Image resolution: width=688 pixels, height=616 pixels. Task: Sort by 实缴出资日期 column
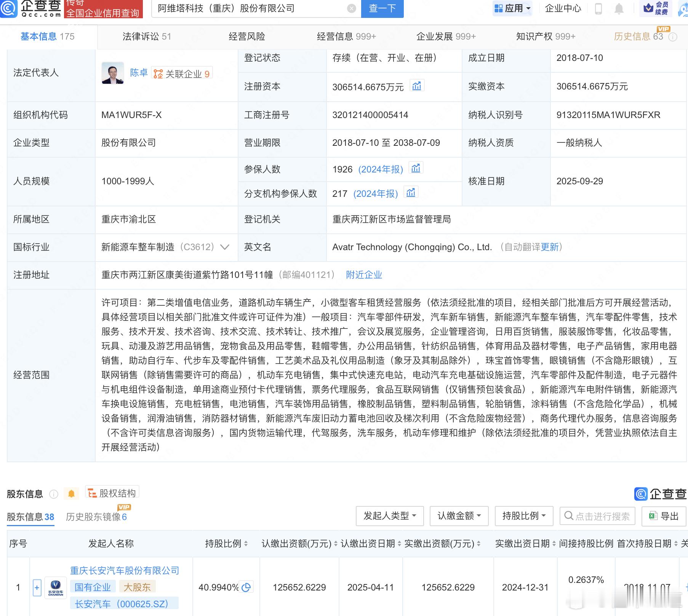(x=554, y=544)
